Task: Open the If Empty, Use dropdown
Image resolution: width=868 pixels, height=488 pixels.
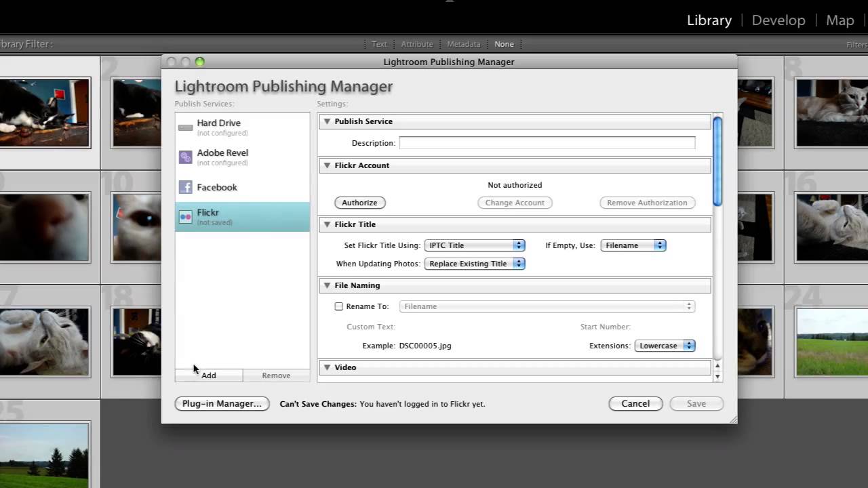Action: (633, 245)
